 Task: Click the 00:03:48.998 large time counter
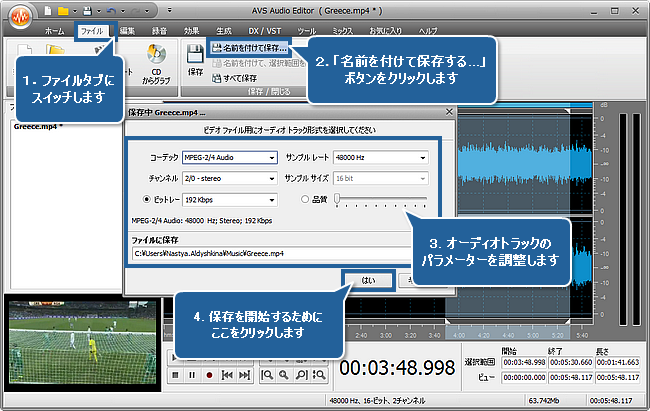(x=397, y=368)
